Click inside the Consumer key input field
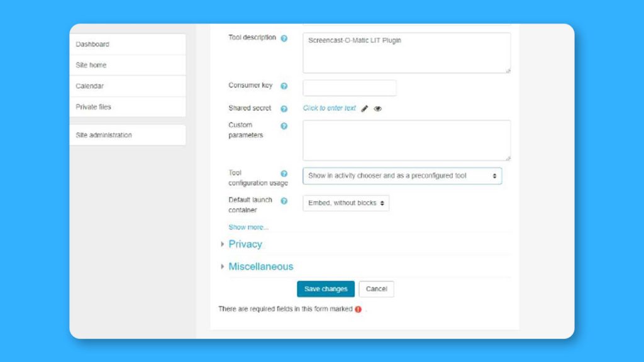The width and height of the screenshot is (644, 362). (349, 87)
